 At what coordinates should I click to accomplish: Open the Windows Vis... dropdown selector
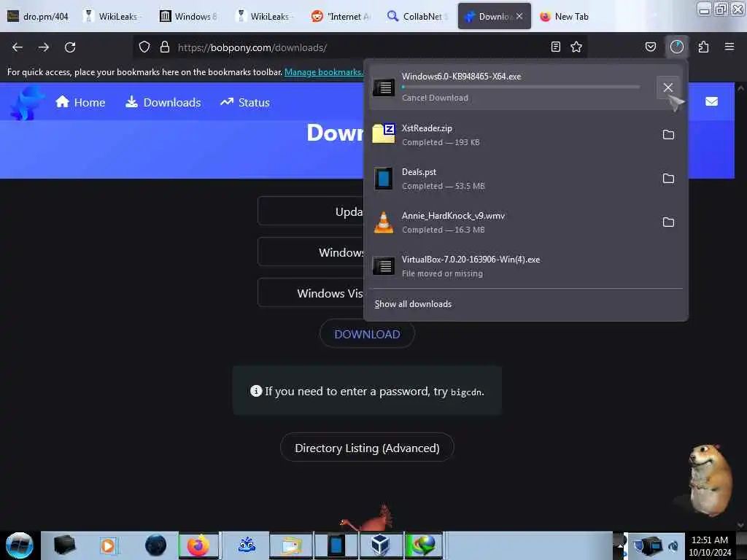[x=311, y=293]
